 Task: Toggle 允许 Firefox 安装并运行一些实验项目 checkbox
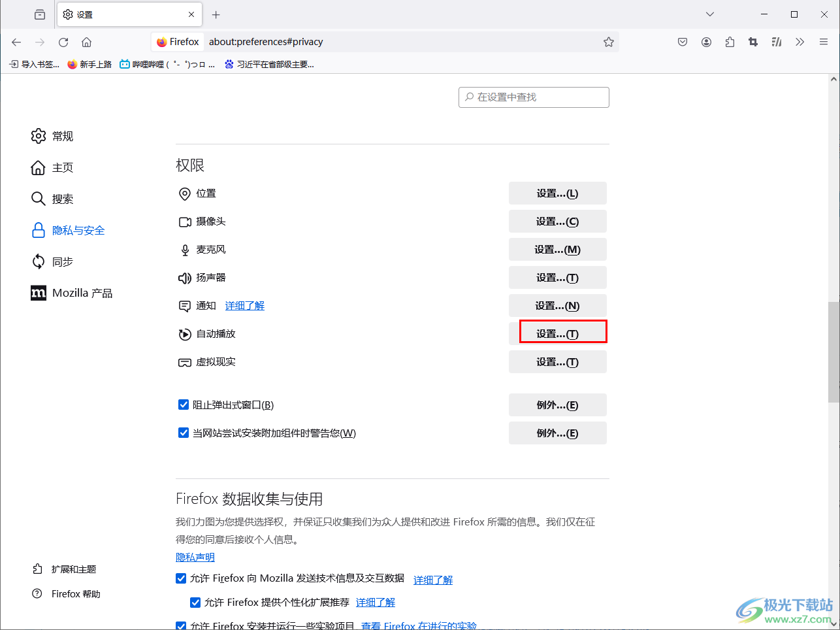181,625
